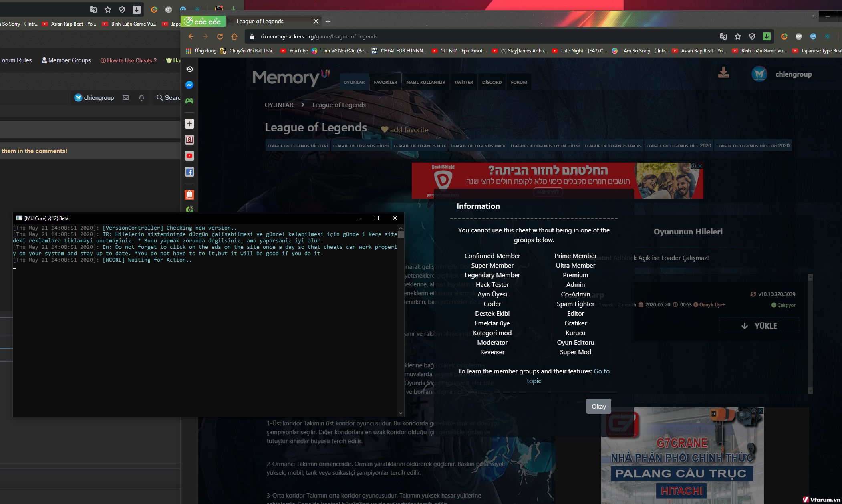Open the game controller sidebar icon
The image size is (842, 504).
coord(189,101)
